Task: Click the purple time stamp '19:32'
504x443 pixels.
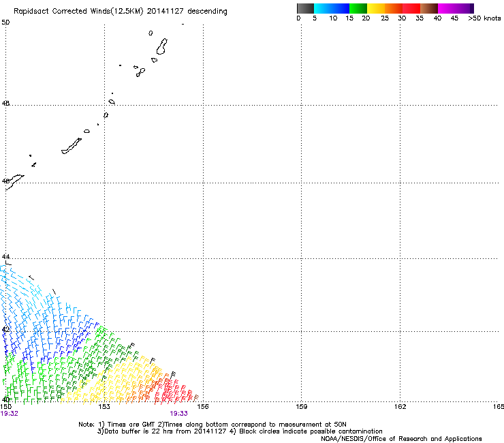Action: tap(10, 414)
